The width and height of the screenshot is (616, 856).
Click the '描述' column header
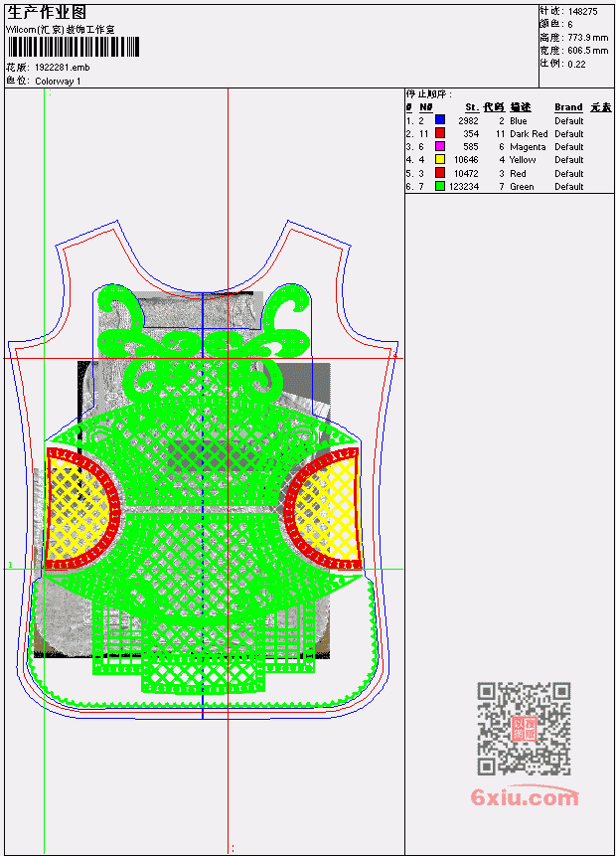click(x=521, y=107)
